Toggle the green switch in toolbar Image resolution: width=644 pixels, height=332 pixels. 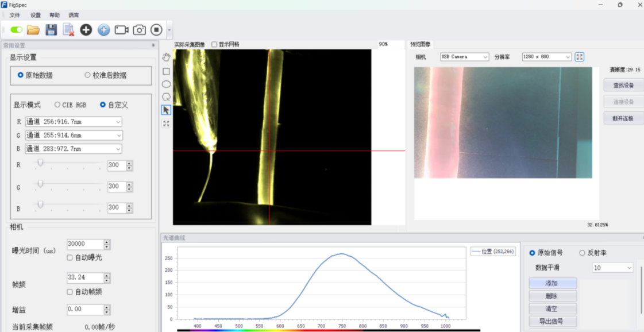[x=16, y=30]
